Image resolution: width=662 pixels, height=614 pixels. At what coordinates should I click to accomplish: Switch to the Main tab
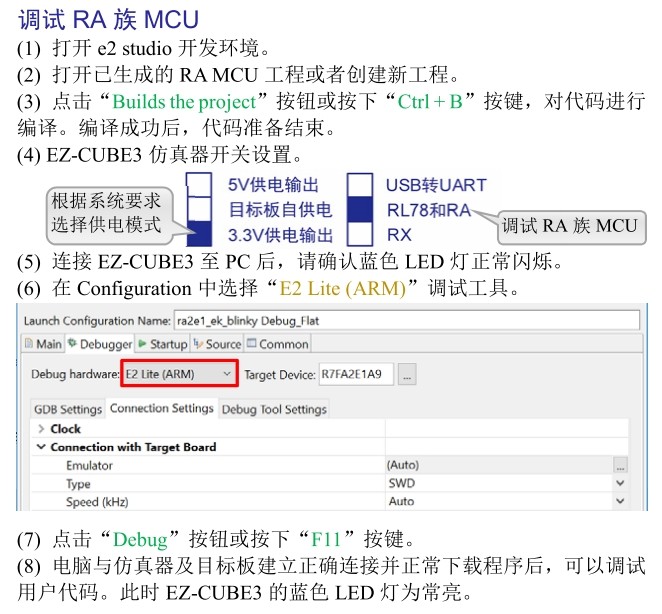click(x=43, y=344)
